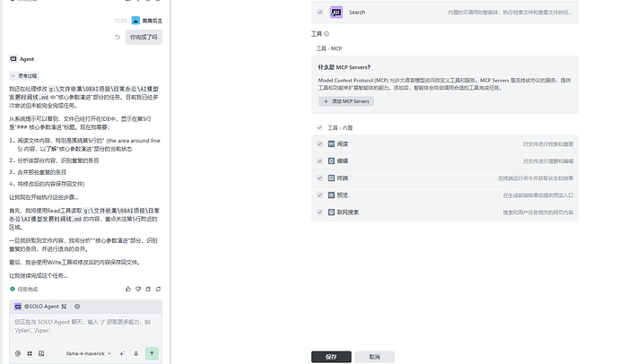Image resolution: width=619 pixels, height=364 pixels.
Task: Toggle the 联网搜索 tool checkbox
Action: (319, 212)
